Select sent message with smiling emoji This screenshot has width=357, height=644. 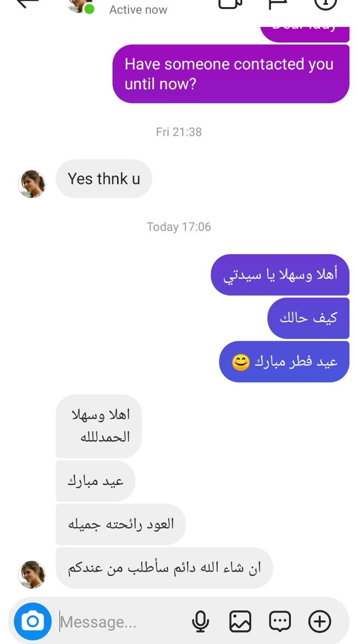coord(284,362)
